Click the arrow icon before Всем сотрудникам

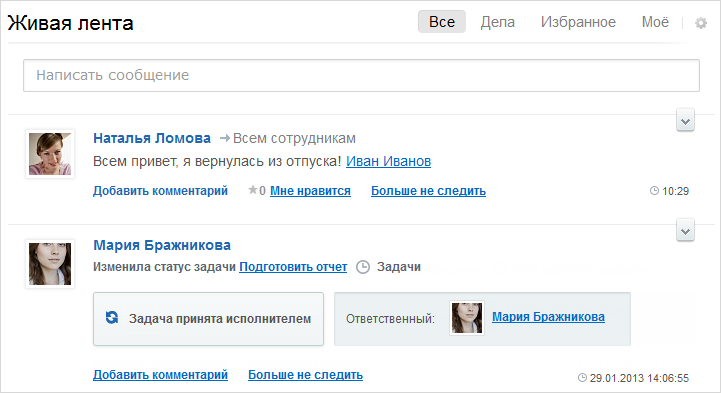click(x=224, y=138)
